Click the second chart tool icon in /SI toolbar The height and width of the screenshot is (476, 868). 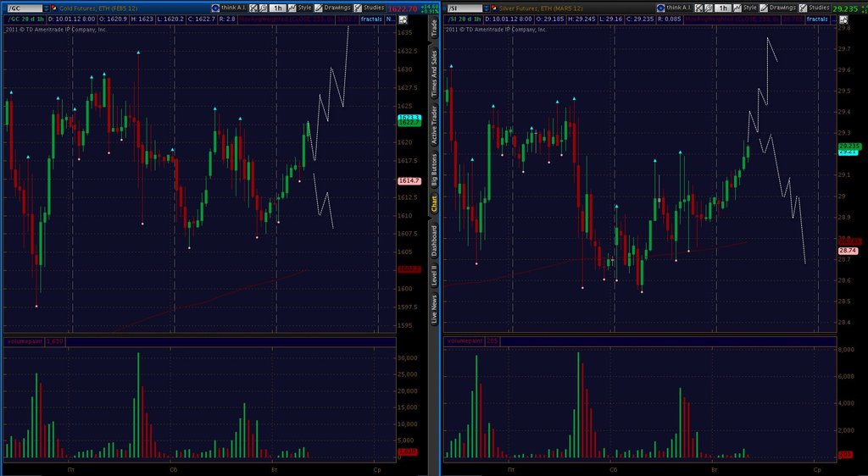point(709,8)
